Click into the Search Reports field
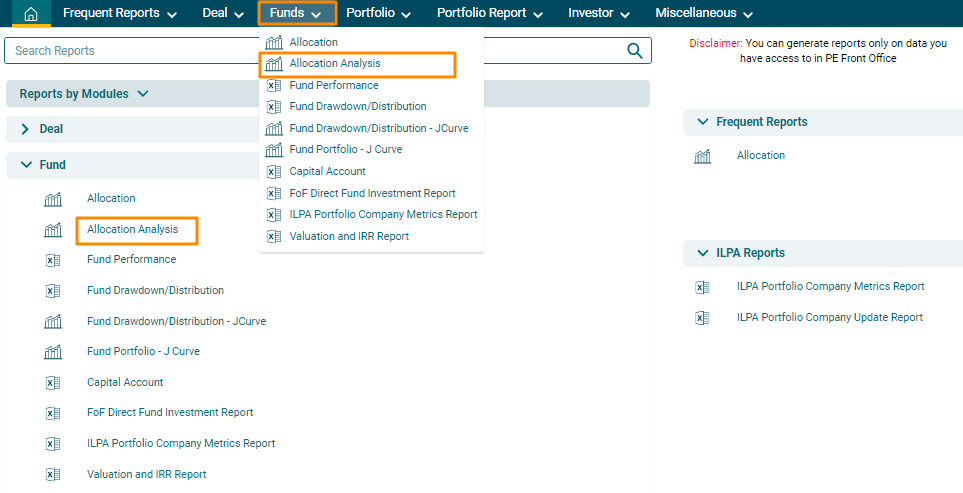Viewport: 963px width, 493px height. pos(310,51)
